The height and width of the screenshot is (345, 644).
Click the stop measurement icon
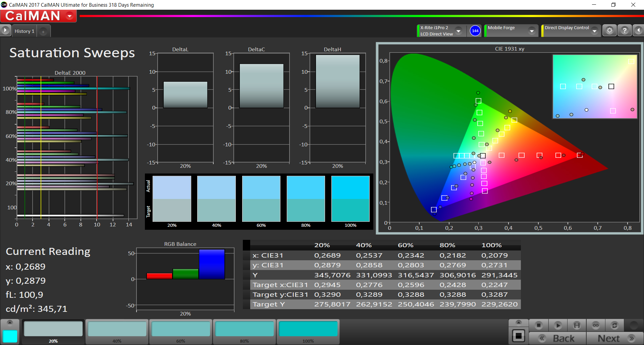click(x=539, y=325)
